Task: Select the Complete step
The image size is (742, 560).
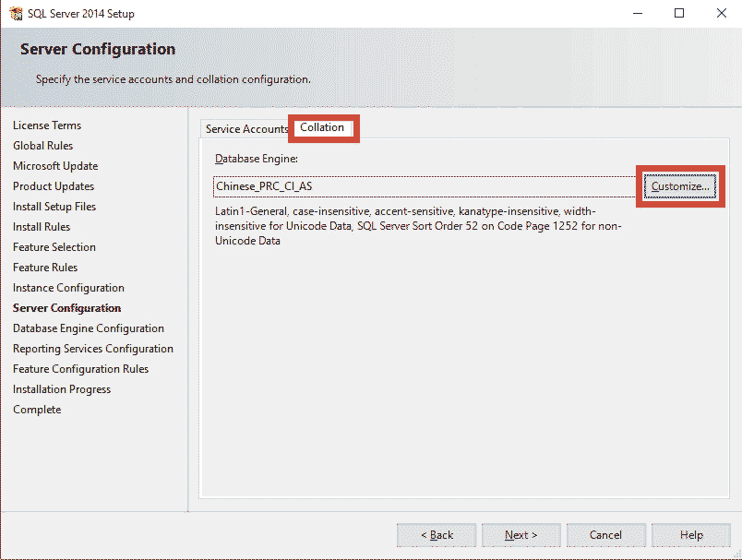Action: (x=37, y=409)
